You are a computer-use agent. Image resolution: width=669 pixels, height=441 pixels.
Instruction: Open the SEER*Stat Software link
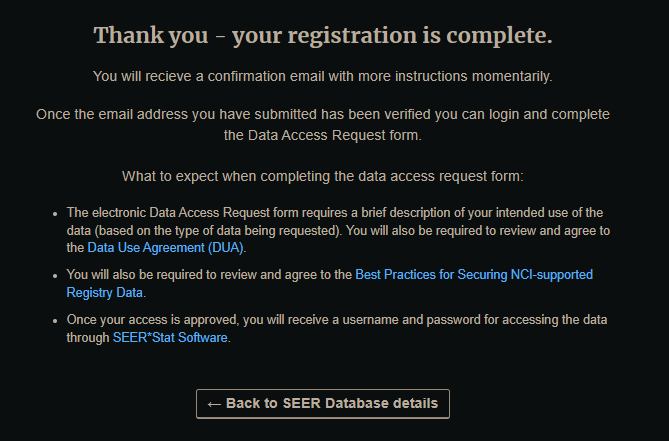(x=170, y=338)
